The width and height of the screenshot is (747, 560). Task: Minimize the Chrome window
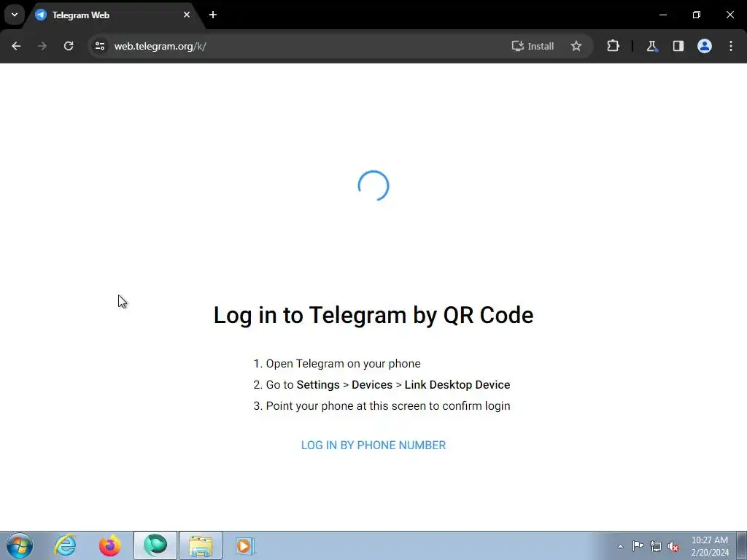(x=663, y=15)
